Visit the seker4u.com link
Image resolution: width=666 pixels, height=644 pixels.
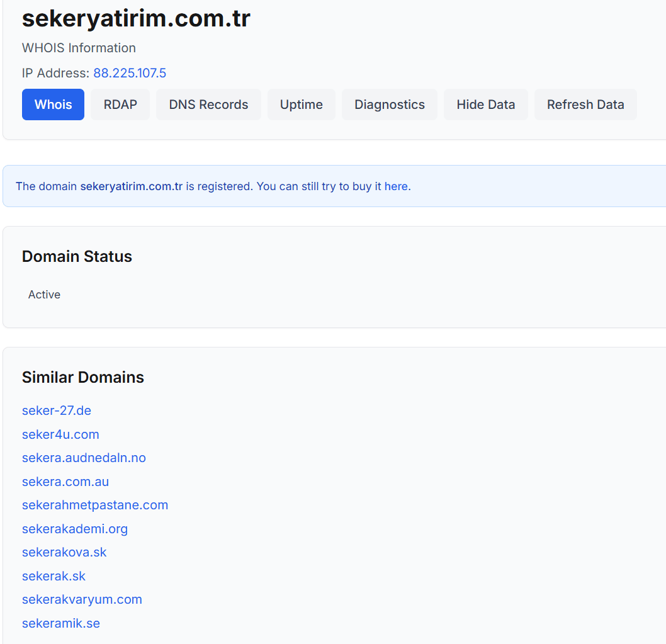60,434
